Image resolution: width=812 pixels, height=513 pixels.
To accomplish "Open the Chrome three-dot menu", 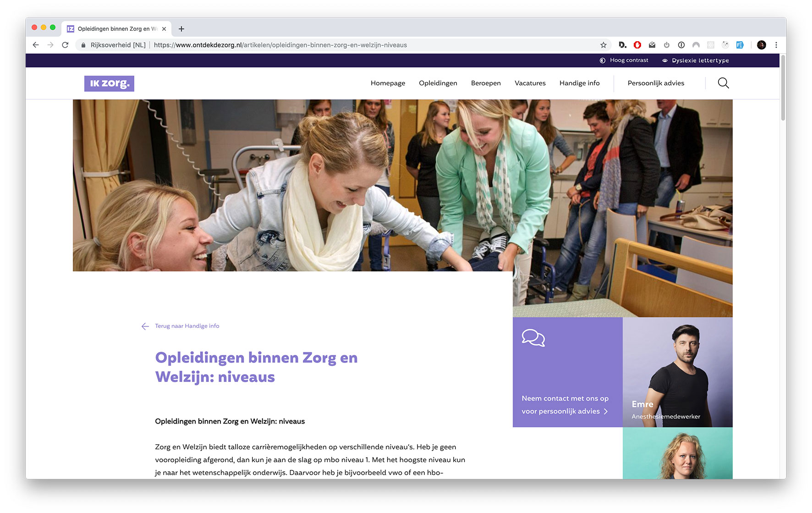I will [776, 45].
